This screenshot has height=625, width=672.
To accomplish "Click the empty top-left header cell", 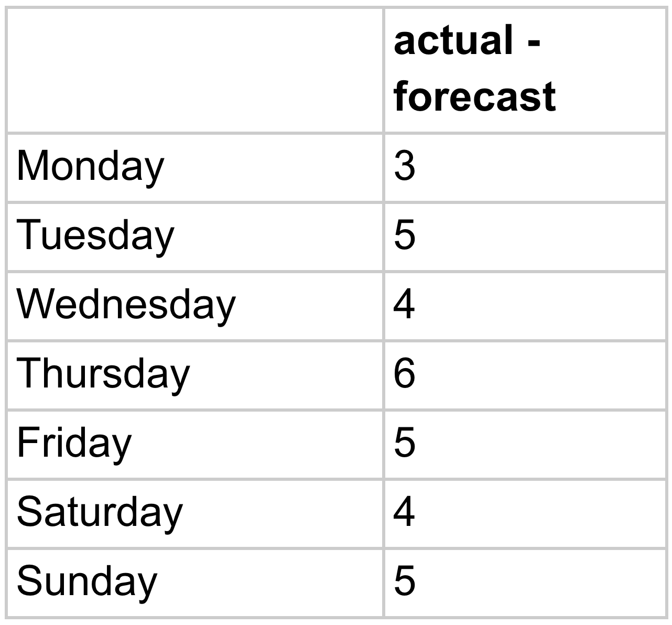I will [194, 70].
